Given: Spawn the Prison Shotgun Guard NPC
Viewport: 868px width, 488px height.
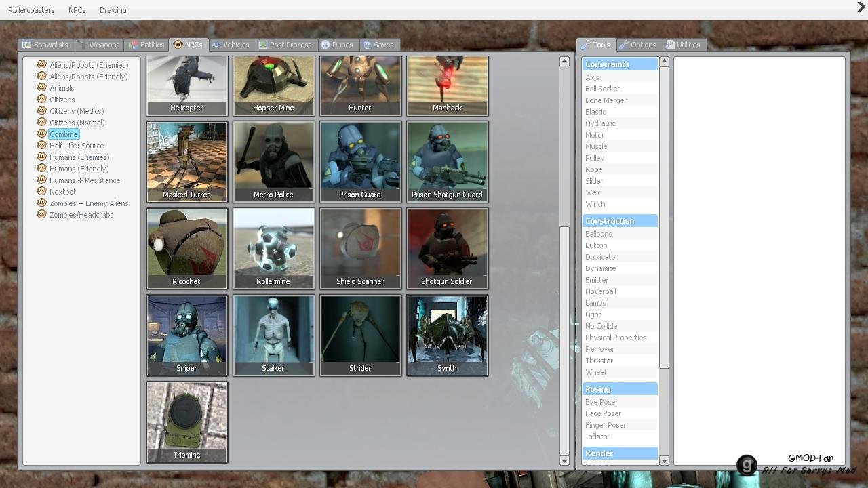Looking at the screenshot, I should tap(447, 162).
